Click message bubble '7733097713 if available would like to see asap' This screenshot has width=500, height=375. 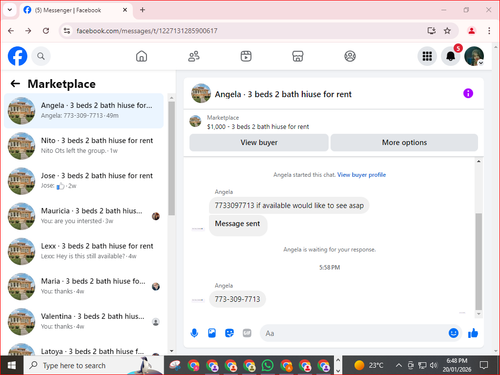pos(289,205)
